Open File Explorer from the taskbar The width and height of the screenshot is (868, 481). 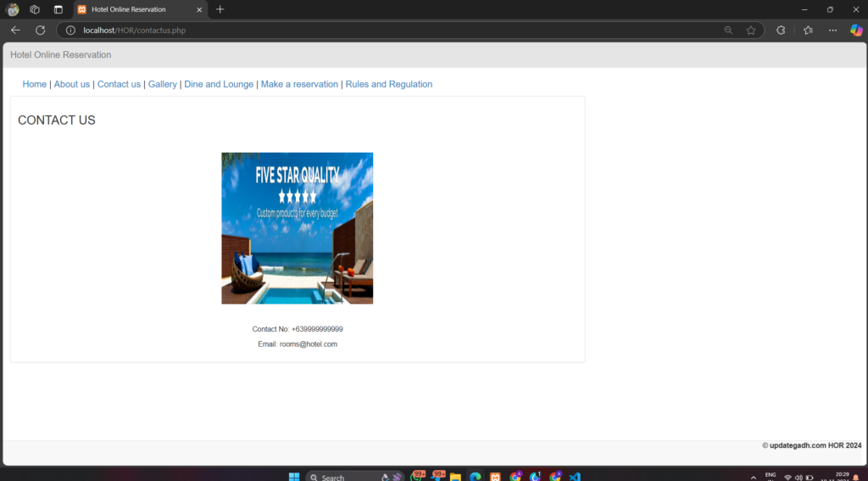coord(455,477)
